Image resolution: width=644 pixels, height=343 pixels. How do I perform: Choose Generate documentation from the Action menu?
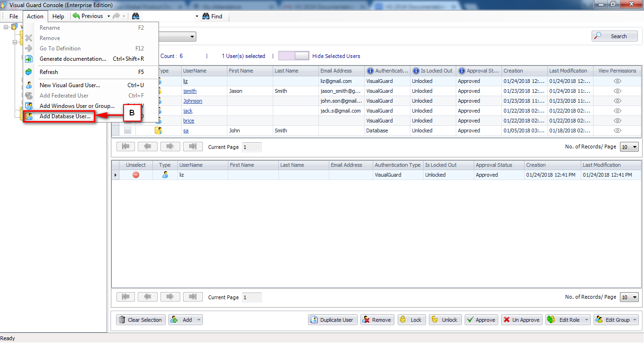tap(73, 59)
